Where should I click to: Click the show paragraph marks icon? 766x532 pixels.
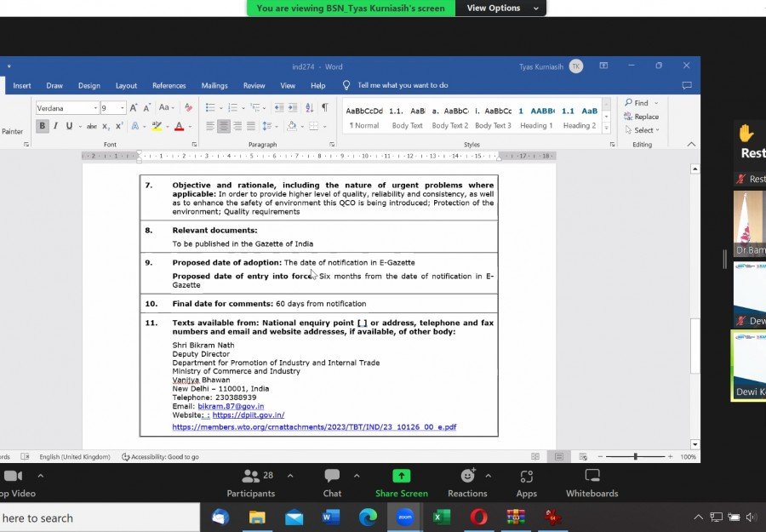(324, 107)
